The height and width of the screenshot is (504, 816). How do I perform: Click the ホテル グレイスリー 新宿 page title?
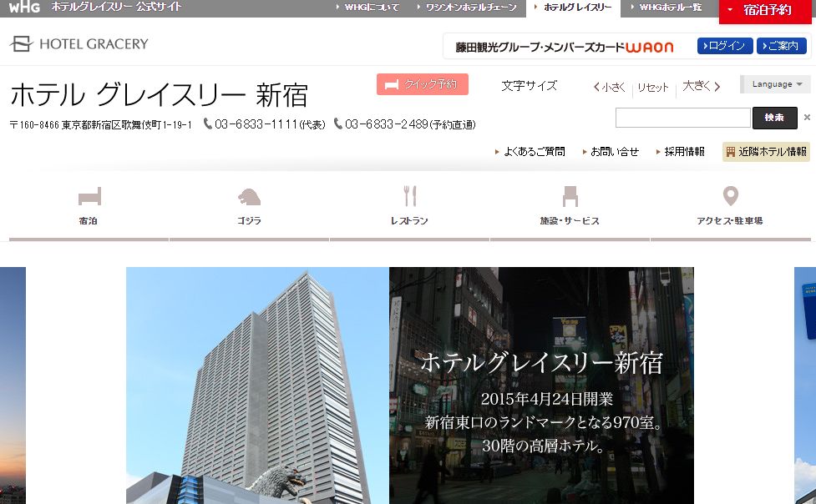pyautogui.click(x=159, y=94)
